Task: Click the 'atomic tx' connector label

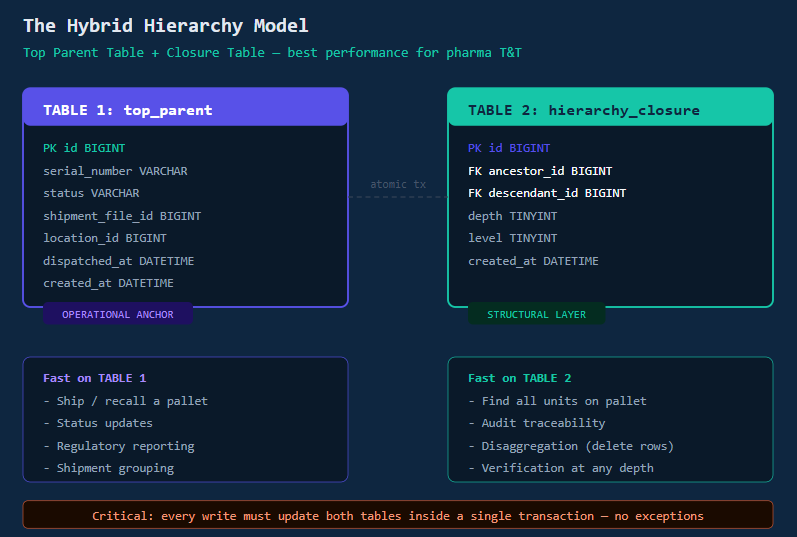Action: (x=398, y=184)
